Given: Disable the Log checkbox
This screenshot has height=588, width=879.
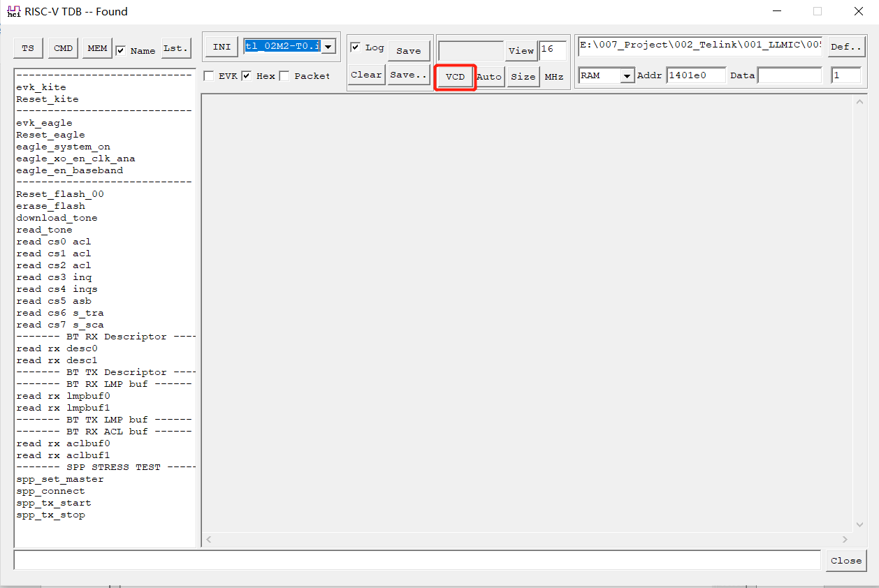Looking at the screenshot, I should coord(356,47).
